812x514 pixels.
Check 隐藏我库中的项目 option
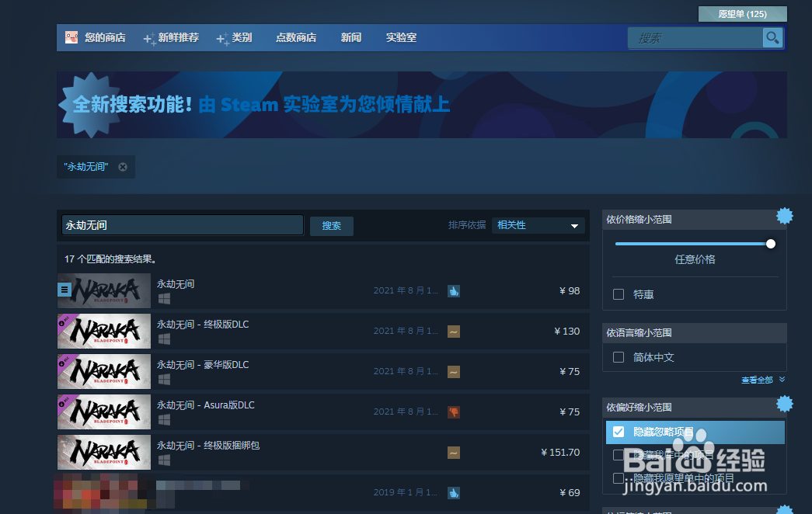click(x=619, y=455)
